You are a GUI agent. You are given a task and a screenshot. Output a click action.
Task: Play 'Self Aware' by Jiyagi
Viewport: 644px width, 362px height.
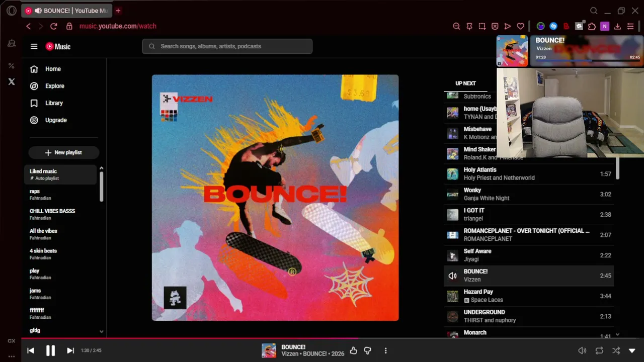click(529, 255)
